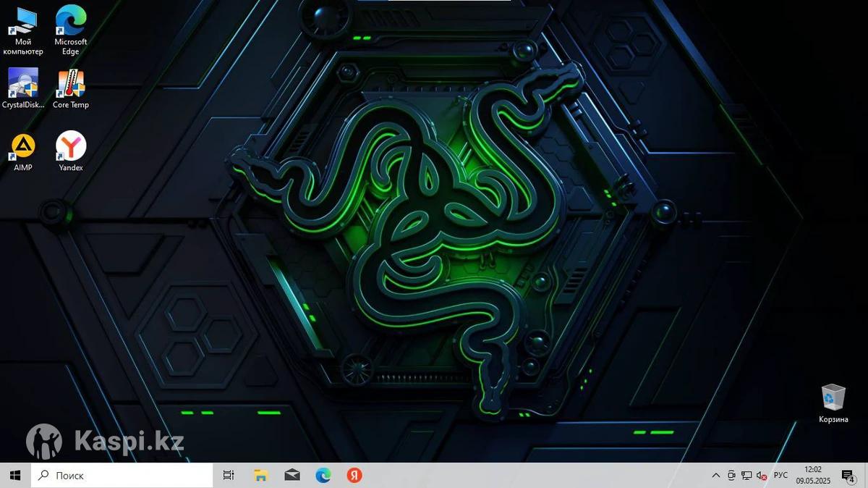Open the muted volume tray icon
The width and height of the screenshot is (868, 488).
pyautogui.click(x=762, y=476)
